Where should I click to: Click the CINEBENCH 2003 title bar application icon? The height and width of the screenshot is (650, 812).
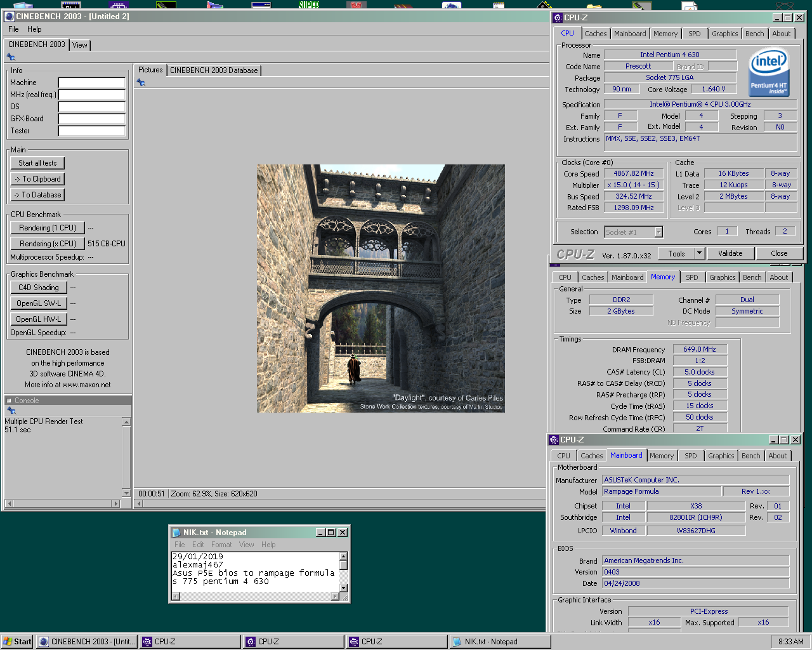click(10, 17)
